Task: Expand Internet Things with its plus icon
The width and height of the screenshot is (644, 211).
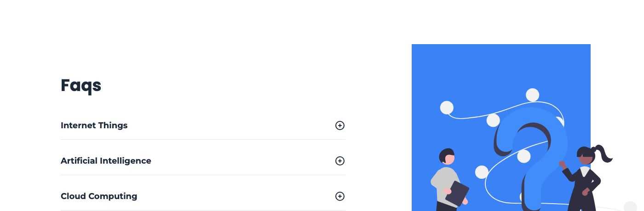Action: pos(339,125)
